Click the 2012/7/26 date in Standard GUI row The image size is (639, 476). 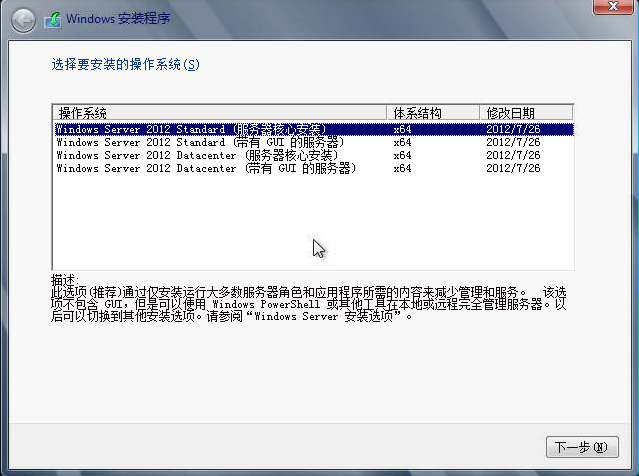513,142
